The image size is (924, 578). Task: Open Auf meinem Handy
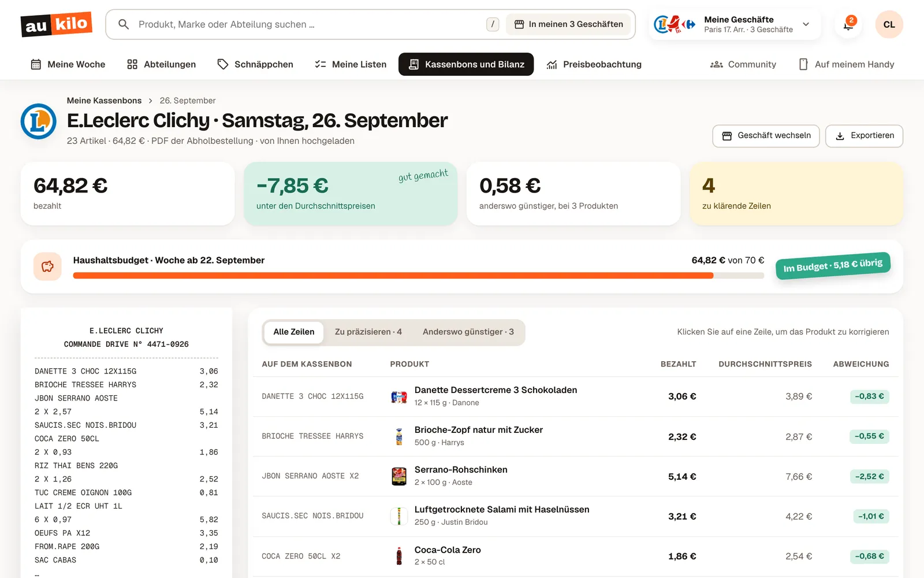coord(847,64)
